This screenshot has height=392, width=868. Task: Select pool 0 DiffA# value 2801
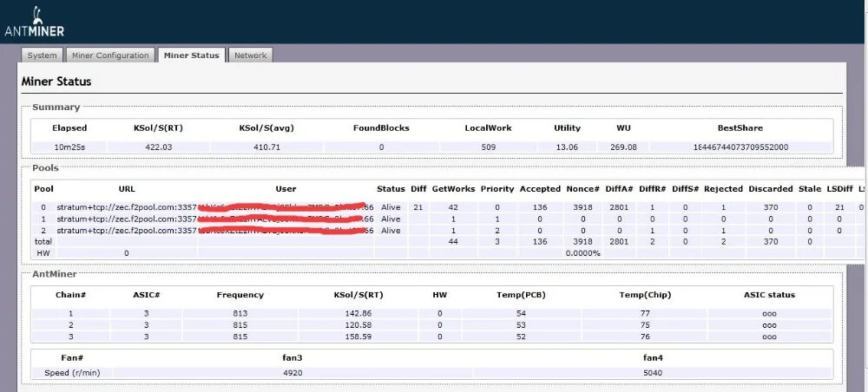tap(618, 207)
